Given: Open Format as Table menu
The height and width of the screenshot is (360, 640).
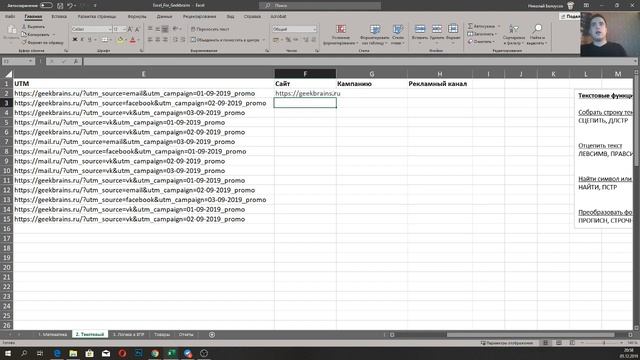Looking at the screenshot, I should coord(374,34).
